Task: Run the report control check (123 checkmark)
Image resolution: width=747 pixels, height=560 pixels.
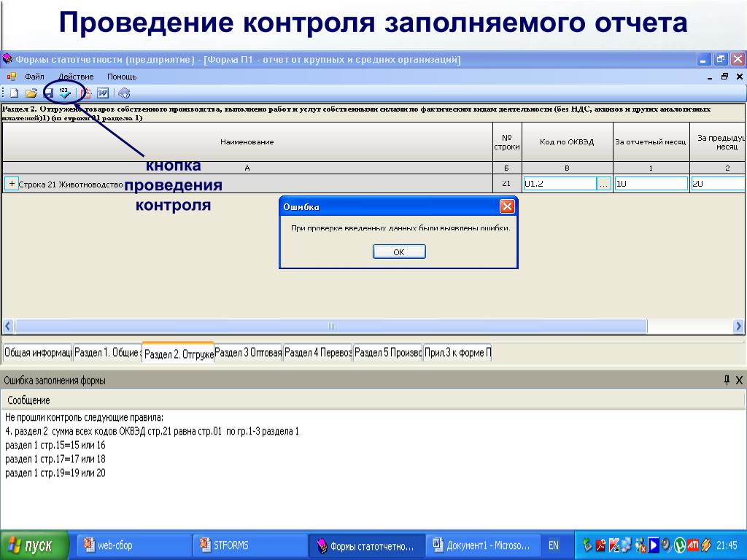Action: [65, 93]
